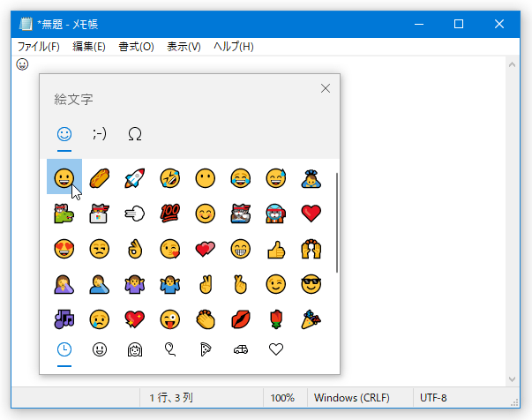The width and height of the screenshot is (532, 420).
Task: Insert the kiss mark lips emoji
Action: click(241, 319)
